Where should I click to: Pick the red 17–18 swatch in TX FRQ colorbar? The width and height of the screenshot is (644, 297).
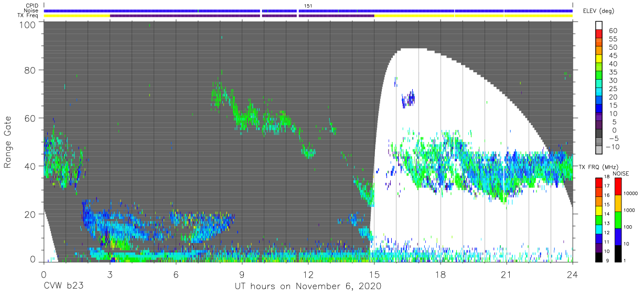coord(599,181)
